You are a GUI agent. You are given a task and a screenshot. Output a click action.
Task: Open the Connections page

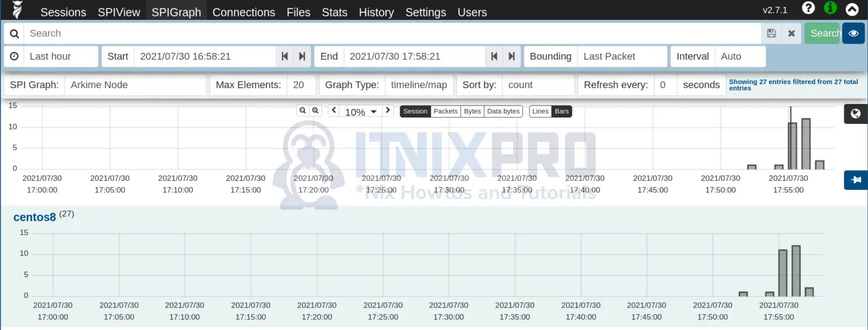point(244,12)
